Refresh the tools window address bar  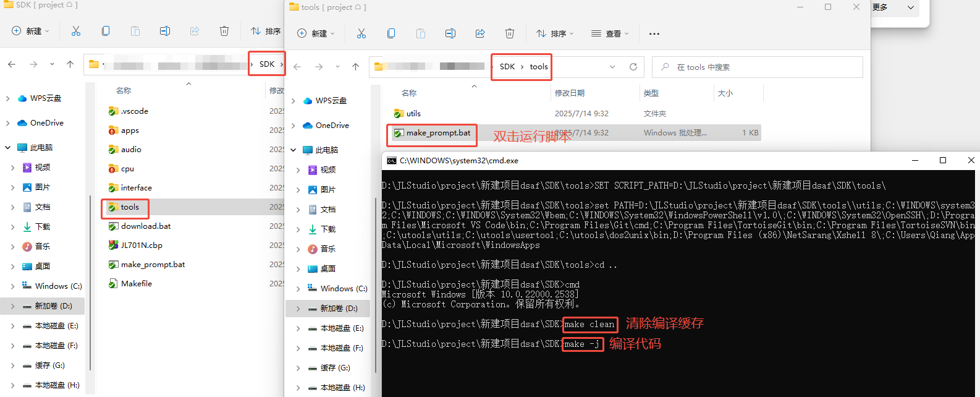633,67
